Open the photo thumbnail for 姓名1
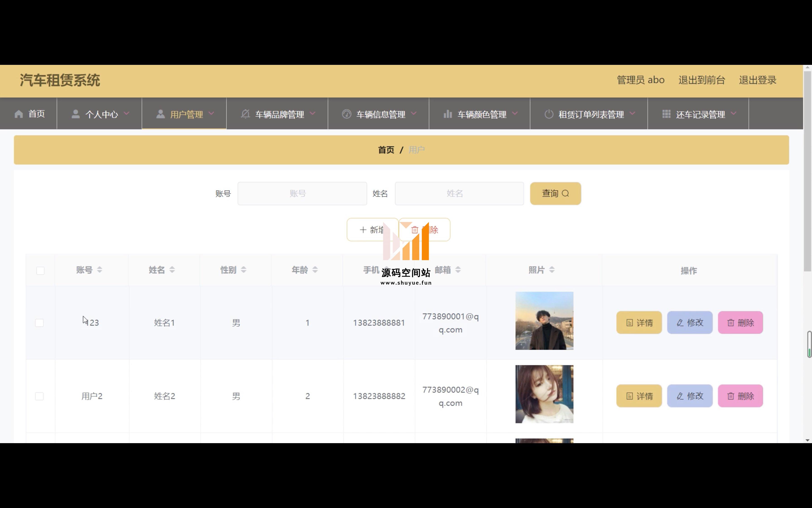 click(544, 321)
